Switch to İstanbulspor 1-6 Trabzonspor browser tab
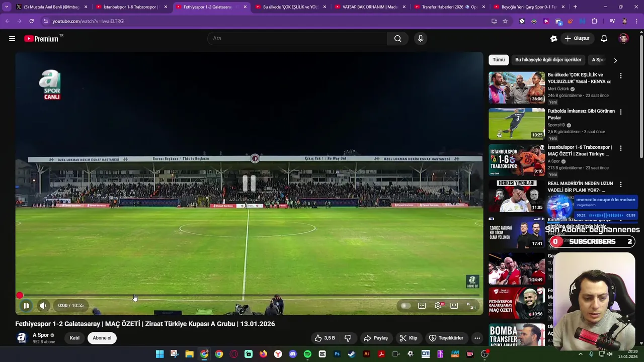Viewport: 644px width, 362px height. (130, 7)
